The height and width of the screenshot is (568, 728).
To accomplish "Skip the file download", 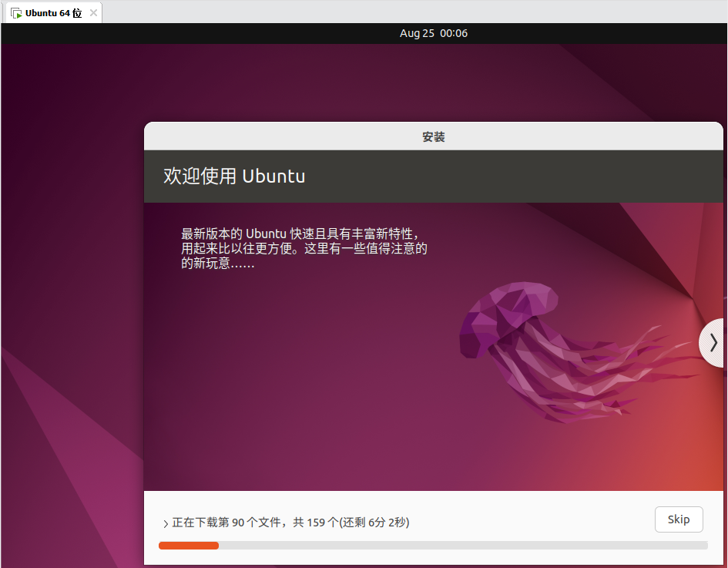I will click(x=679, y=519).
